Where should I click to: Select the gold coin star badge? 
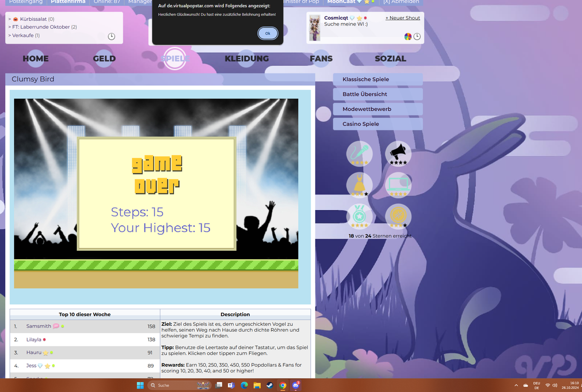click(398, 216)
